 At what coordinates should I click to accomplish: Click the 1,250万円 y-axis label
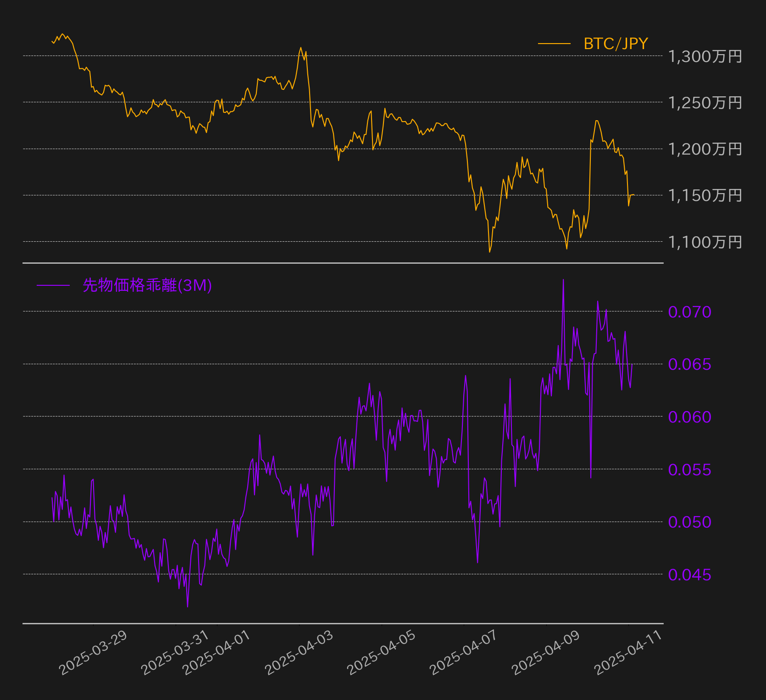point(705,103)
